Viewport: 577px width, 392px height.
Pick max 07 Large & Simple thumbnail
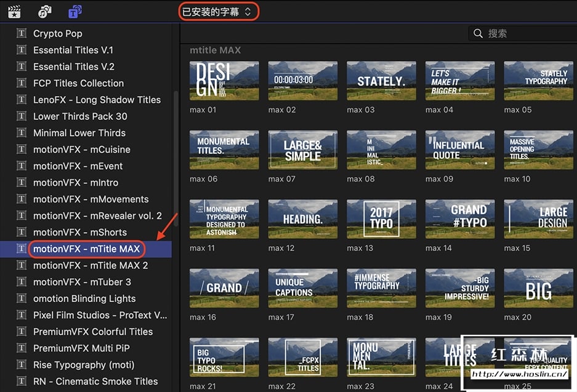click(x=303, y=150)
